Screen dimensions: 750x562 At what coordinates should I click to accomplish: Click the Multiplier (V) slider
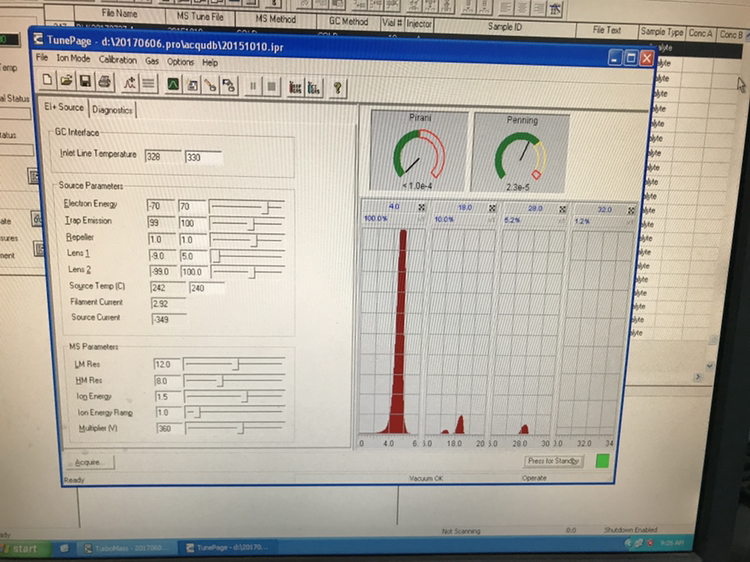pos(236,428)
